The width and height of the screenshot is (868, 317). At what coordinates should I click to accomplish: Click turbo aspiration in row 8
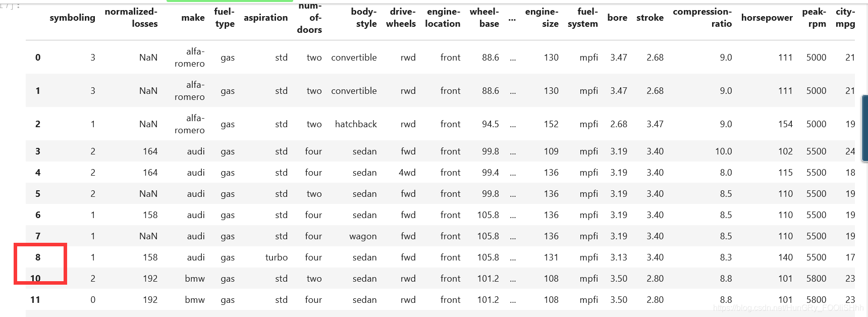(277, 257)
